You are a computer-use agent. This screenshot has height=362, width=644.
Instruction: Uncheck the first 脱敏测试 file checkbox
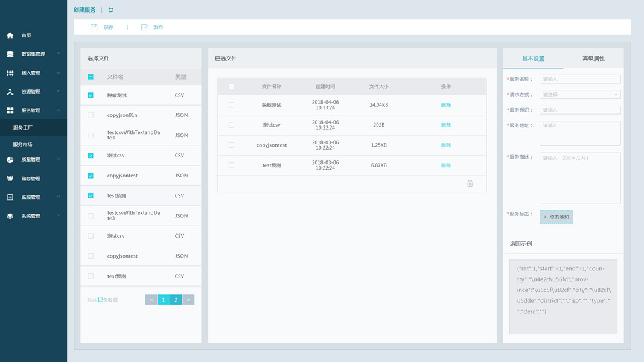91,95
